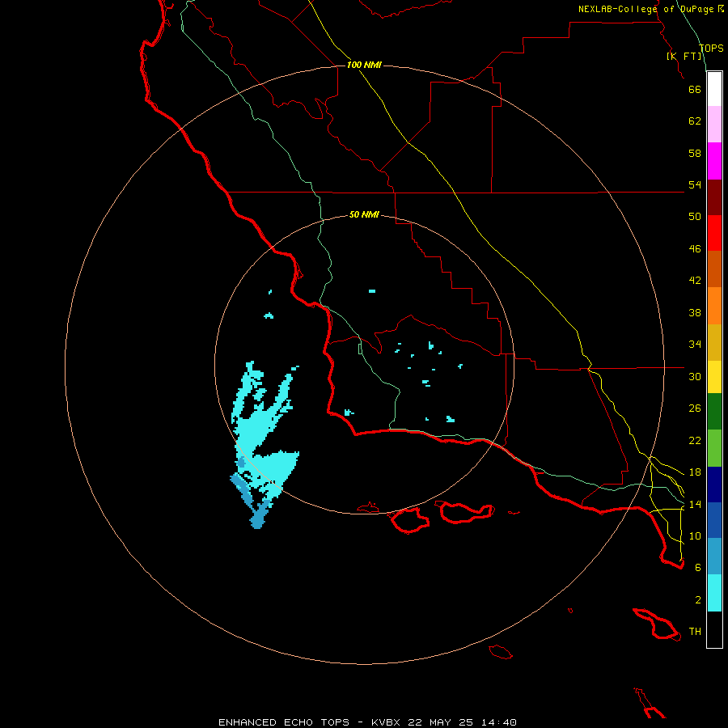Viewport: 728px width, 728px height.
Task: Click legend value 58
Action: coord(695,153)
